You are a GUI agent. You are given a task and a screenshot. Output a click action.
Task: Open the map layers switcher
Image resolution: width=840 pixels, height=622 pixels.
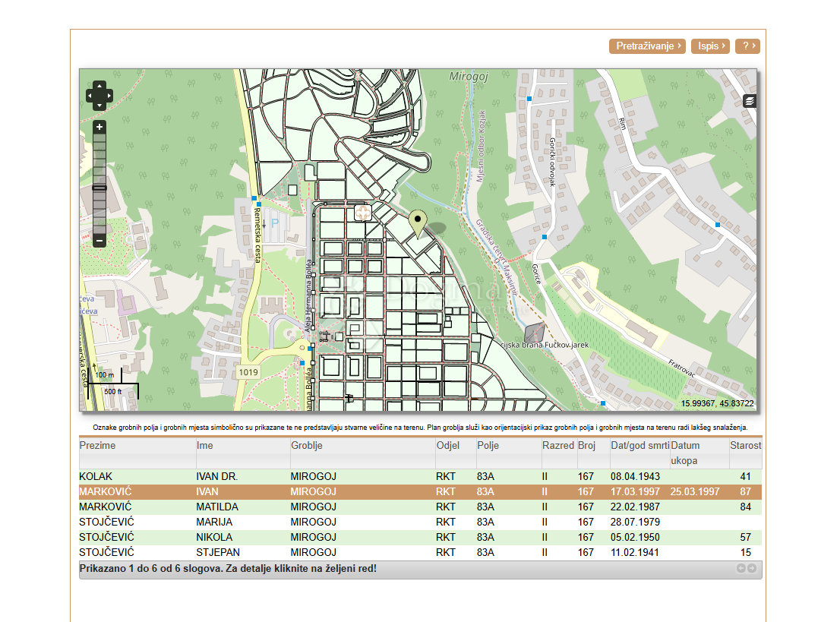750,101
